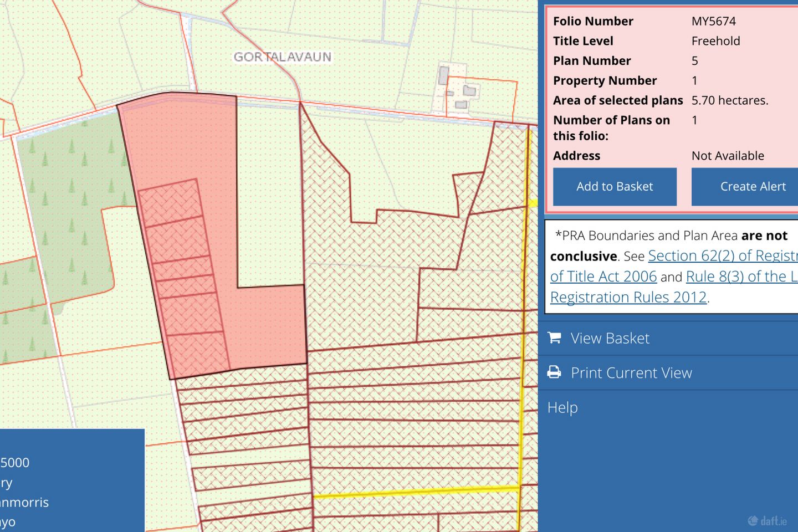Click a tree symbol in the green forestry area
The width and height of the screenshot is (798, 532).
pyautogui.click(x=71, y=186)
